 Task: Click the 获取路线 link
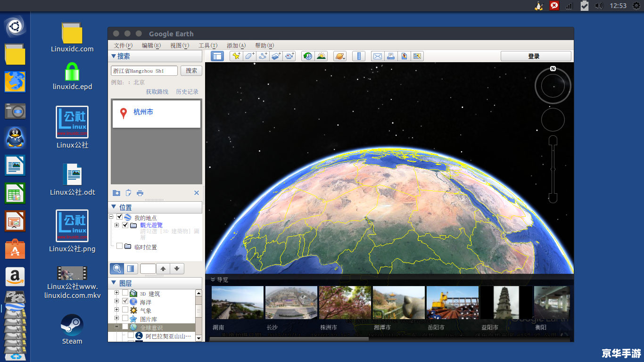pos(157,91)
